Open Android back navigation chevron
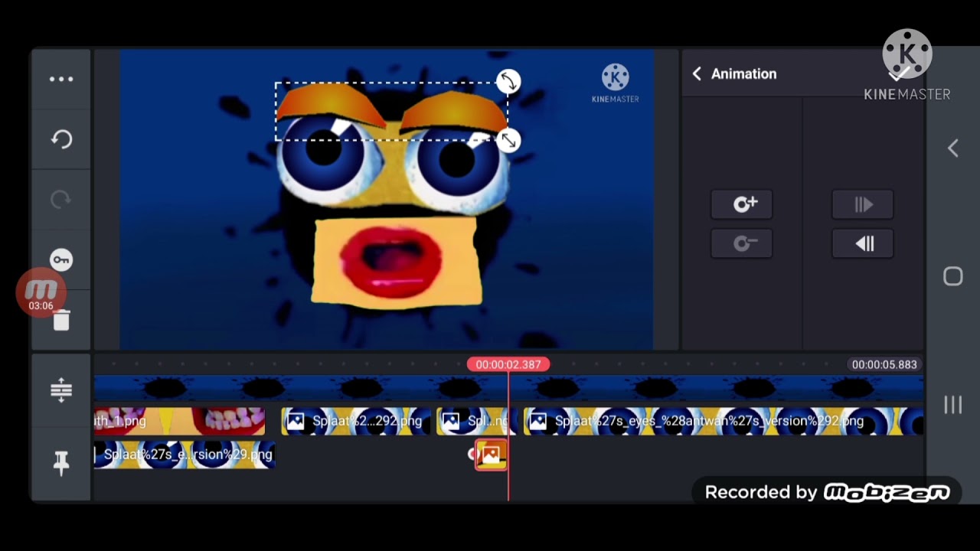980x551 pixels. (953, 148)
